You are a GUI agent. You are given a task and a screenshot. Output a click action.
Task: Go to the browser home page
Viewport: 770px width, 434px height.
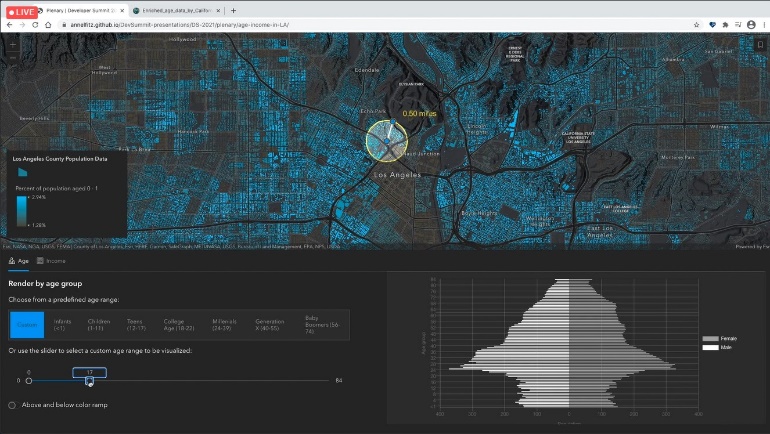point(48,25)
